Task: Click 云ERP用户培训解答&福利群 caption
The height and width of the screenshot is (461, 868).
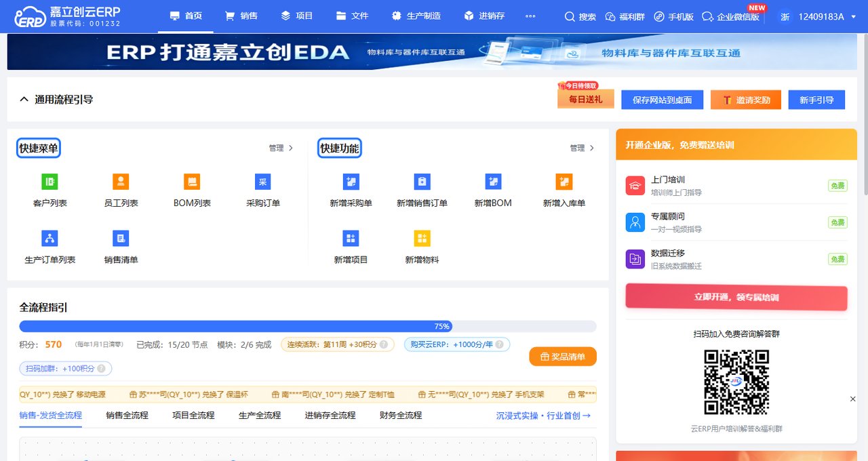Action: coord(736,428)
